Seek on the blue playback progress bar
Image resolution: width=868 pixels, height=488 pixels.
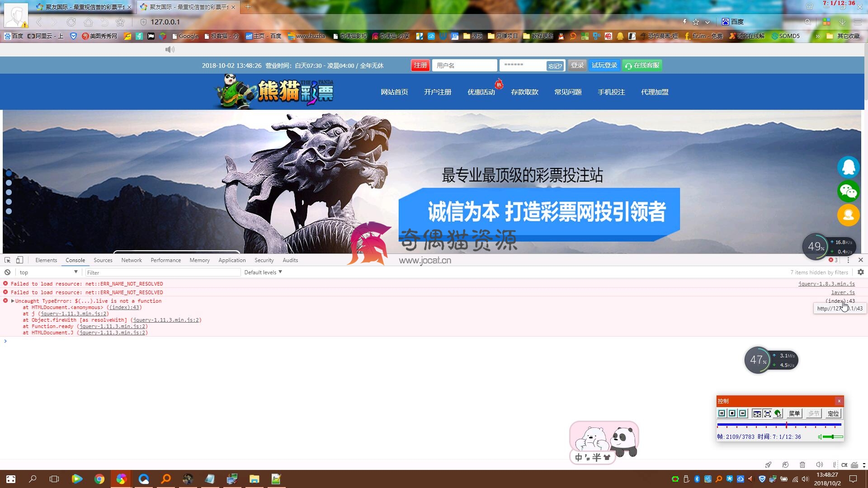point(779,425)
